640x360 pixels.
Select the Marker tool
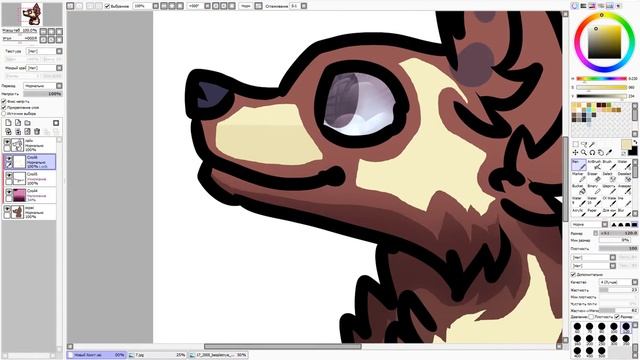click(578, 177)
